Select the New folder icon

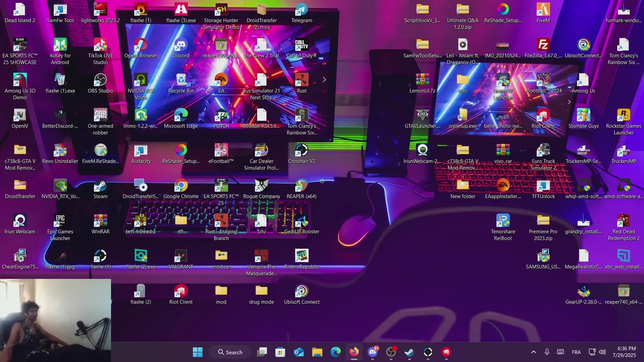tap(462, 190)
